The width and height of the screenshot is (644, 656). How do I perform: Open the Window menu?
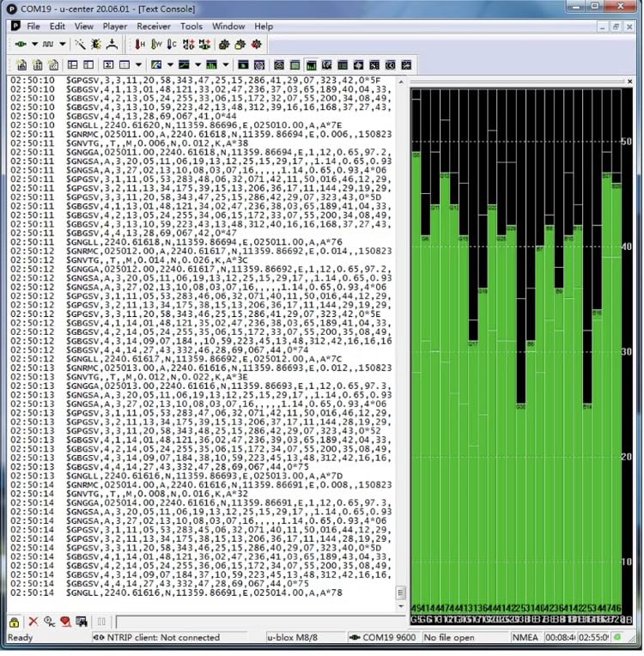228,27
